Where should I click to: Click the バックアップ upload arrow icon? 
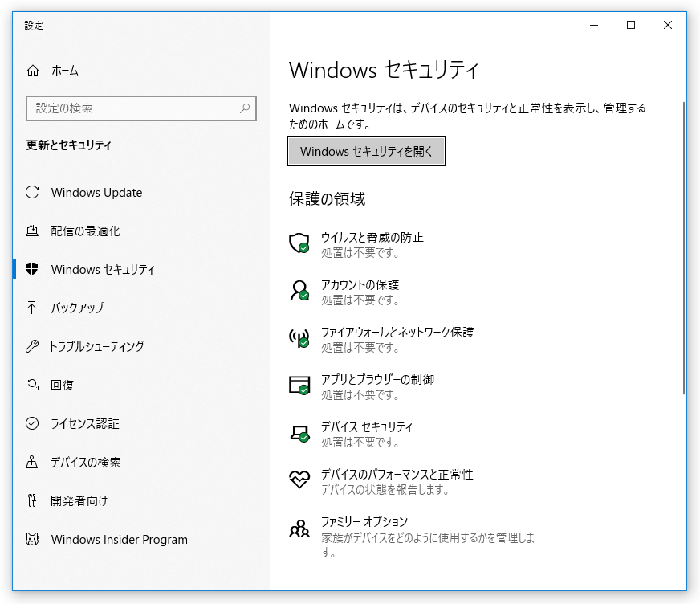tap(31, 308)
